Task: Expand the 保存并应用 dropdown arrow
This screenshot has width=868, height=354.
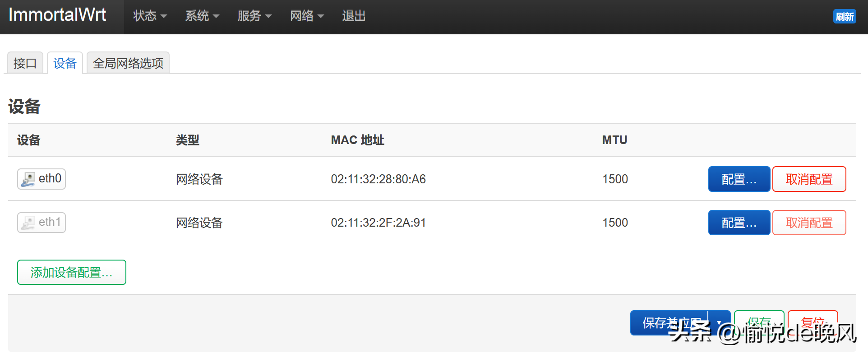Action: (x=719, y=323)
